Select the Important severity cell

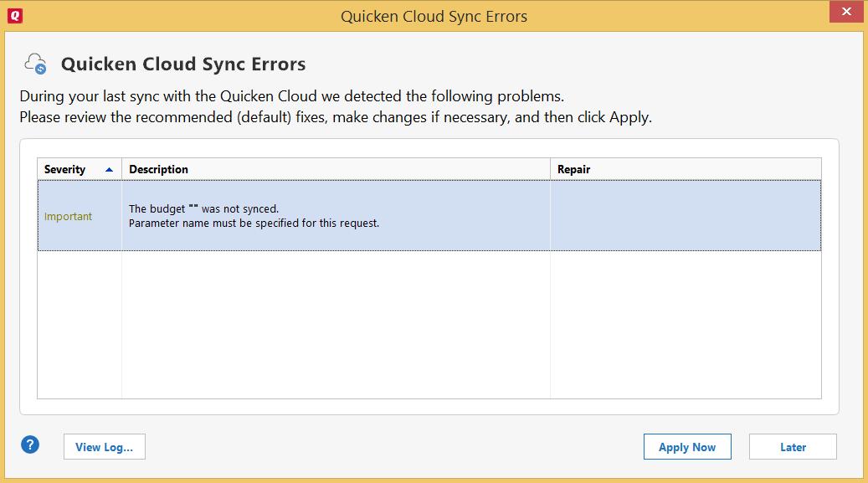coord(69,217)
